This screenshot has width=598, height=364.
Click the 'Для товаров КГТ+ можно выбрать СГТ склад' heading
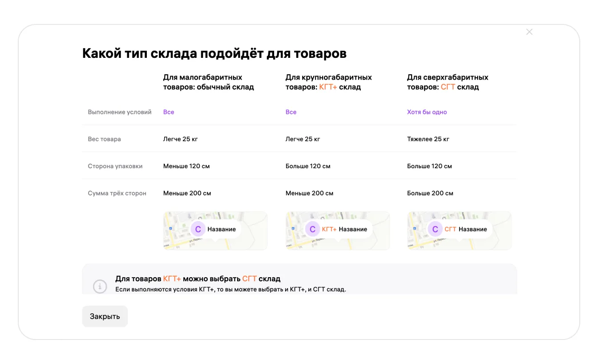click(198, 279)
